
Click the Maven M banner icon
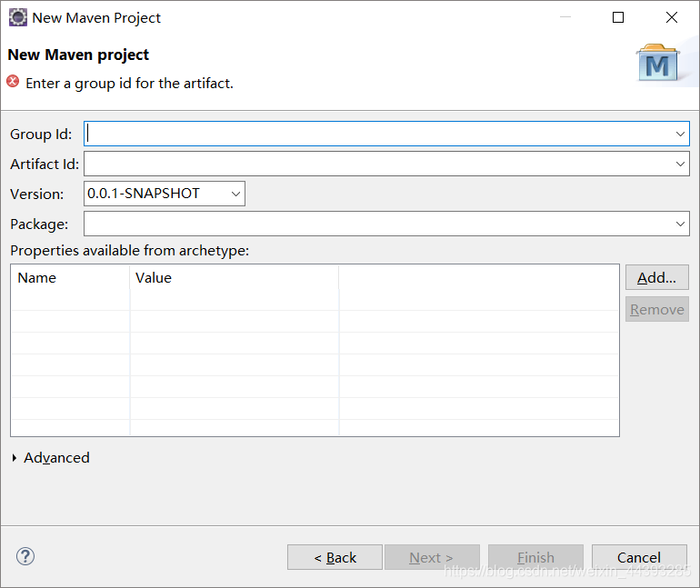pyautogui.click(x=658, y=64)
